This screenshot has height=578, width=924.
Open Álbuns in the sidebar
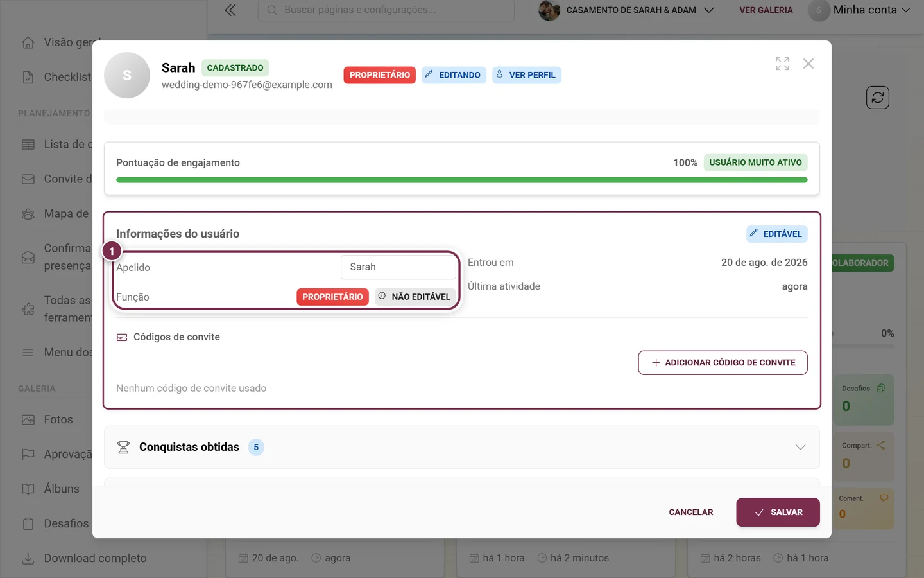click(x=62, y=489)
